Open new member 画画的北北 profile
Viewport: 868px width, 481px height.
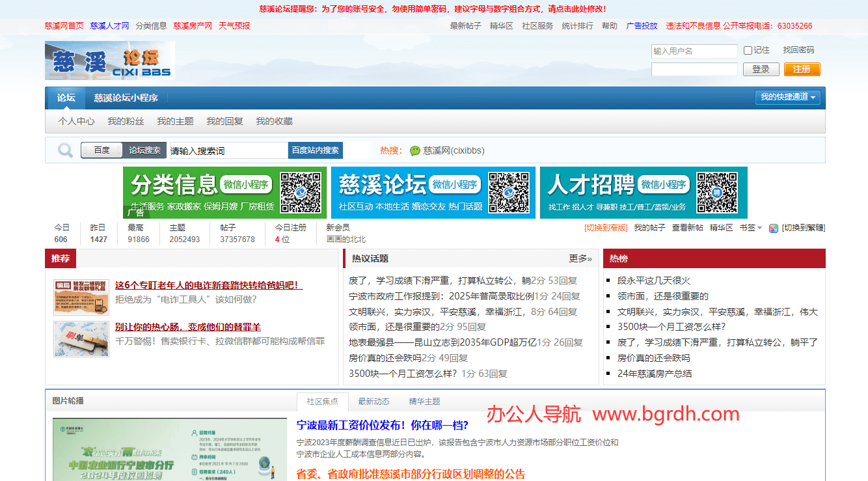(x=346, y=240)
